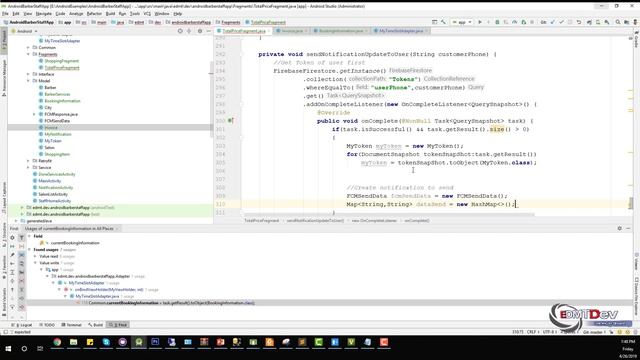Click override gutter icon beside onComplete line
The width and height of the screenshot is (640, 360).
(230, 121)
